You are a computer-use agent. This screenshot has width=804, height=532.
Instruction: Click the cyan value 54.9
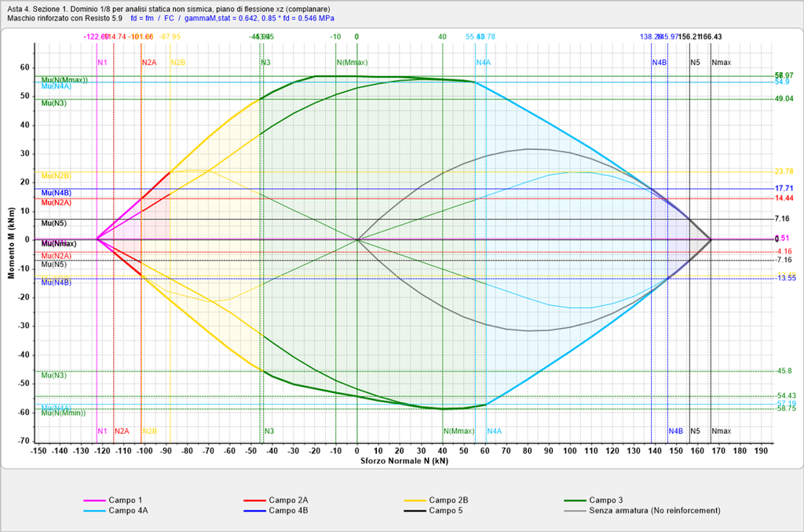tap(782, 82)
